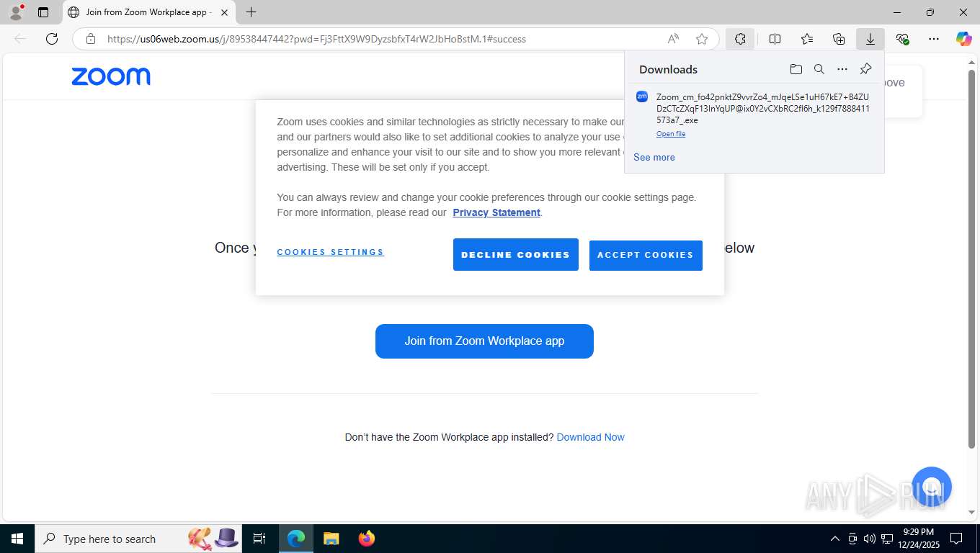Open more options in Downloads panel
This screenshot has width=980, height=553.
pyautogui.click(x=842, y=69)
